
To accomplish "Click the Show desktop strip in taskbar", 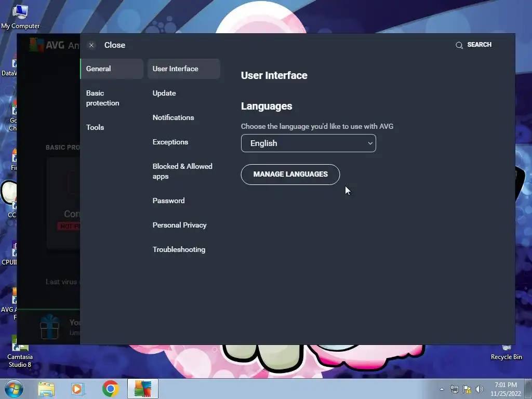I will tap(528, 389).
